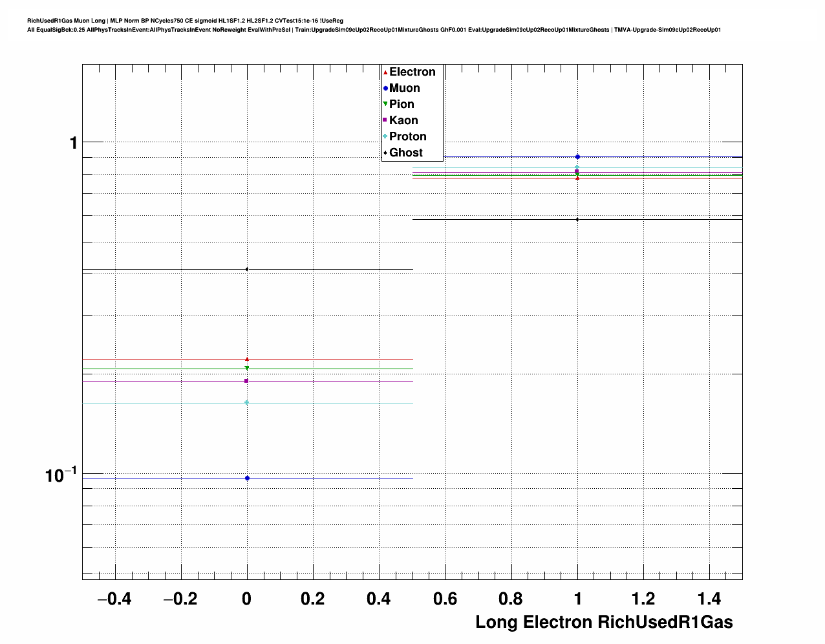Click the Electron legend entry
The height and width of the screenshot is (644, 825).
(x=409, y=72)
